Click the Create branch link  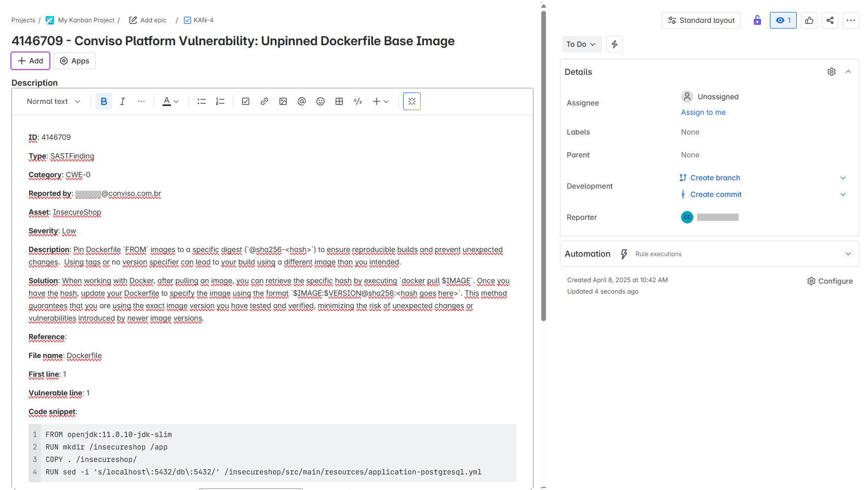coord(715,178)
